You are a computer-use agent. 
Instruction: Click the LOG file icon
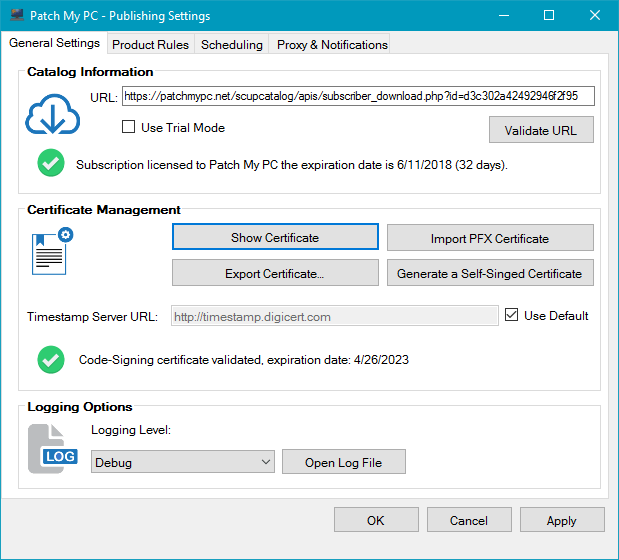pos(53,449)
